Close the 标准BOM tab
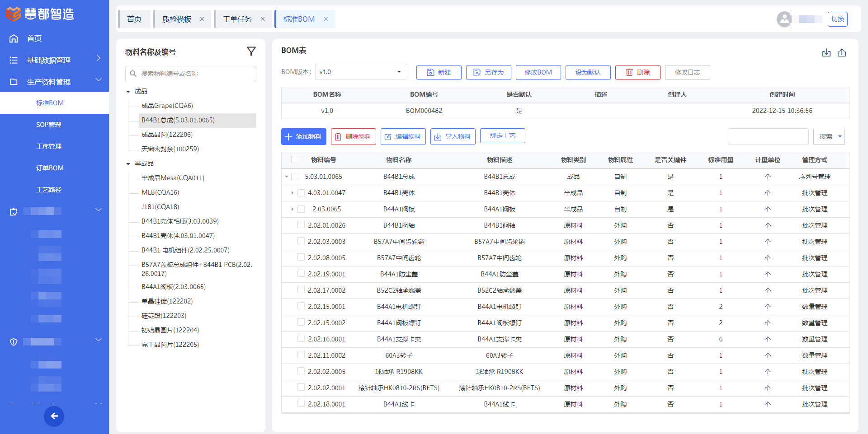The height and width of the screenshot is (434, 868). click(326, 19)
